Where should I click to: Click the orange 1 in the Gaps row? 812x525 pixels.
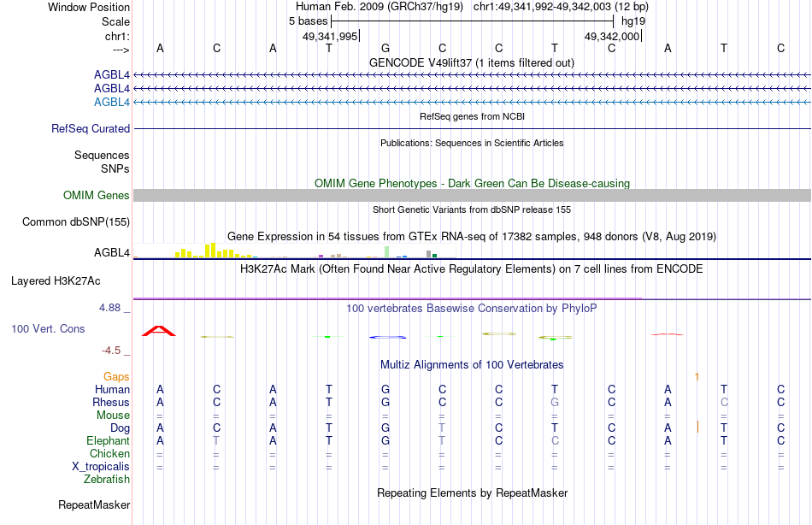point(697,377)
